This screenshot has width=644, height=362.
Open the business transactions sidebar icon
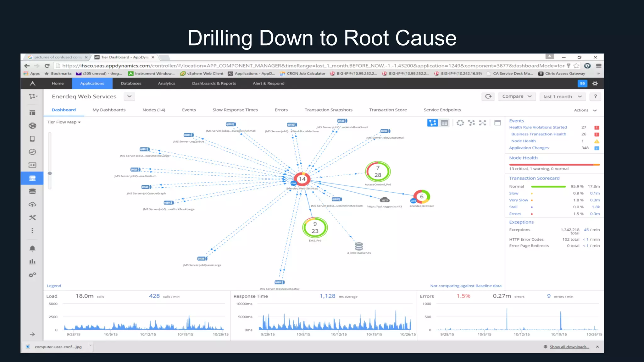[32, 152]
